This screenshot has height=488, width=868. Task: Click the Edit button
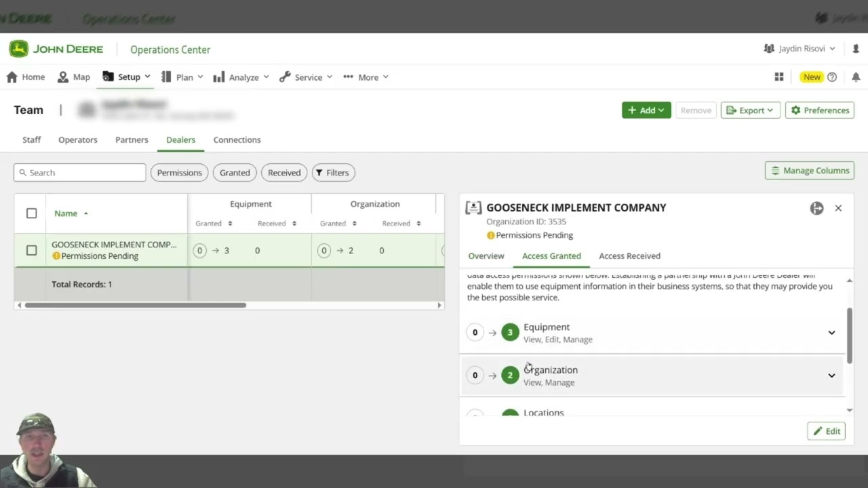point(827,431)
